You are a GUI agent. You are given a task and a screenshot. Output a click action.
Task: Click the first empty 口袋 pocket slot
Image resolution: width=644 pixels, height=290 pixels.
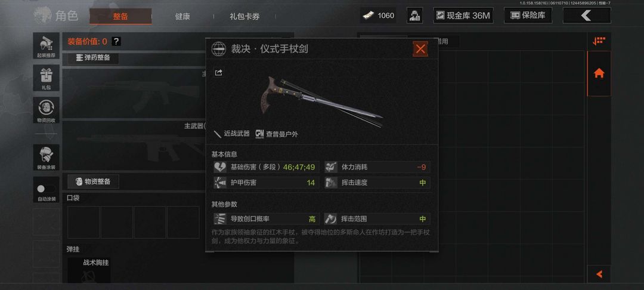click(84, 222)
